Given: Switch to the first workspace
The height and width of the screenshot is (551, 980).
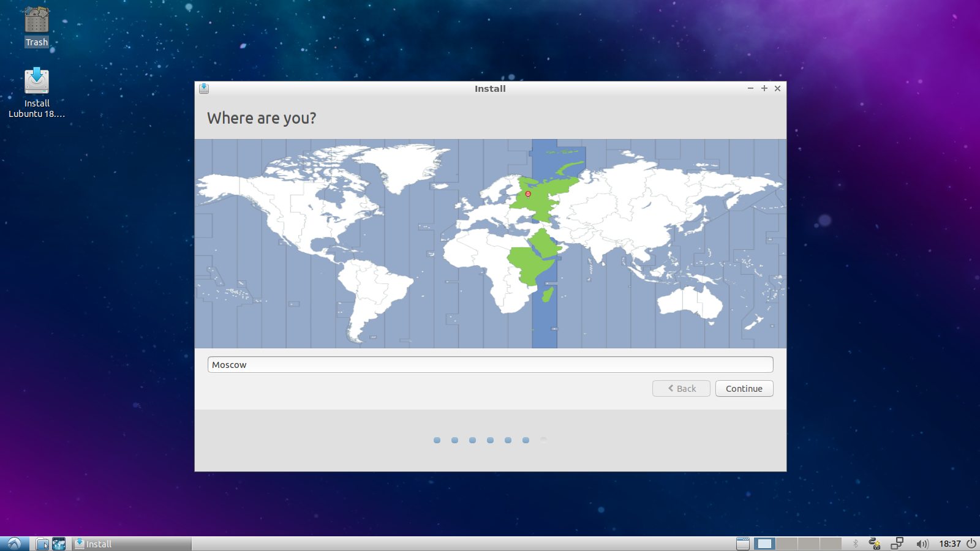Looking at the screenshot, I should coord(764,544).
